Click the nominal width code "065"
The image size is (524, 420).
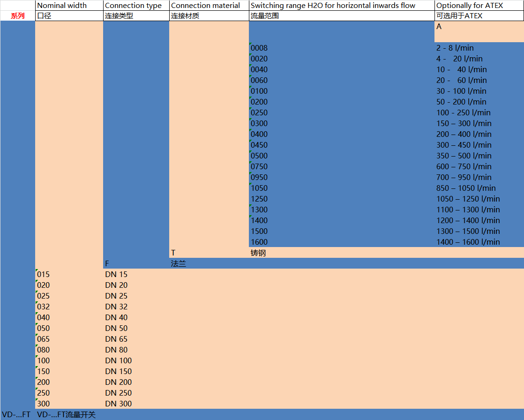(69, 339)
